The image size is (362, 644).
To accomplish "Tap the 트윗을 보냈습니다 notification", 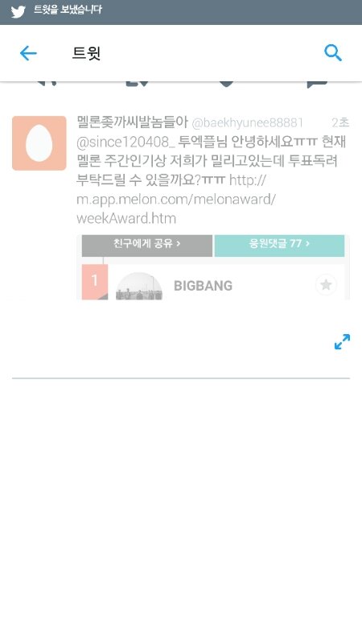I will 68,10.
